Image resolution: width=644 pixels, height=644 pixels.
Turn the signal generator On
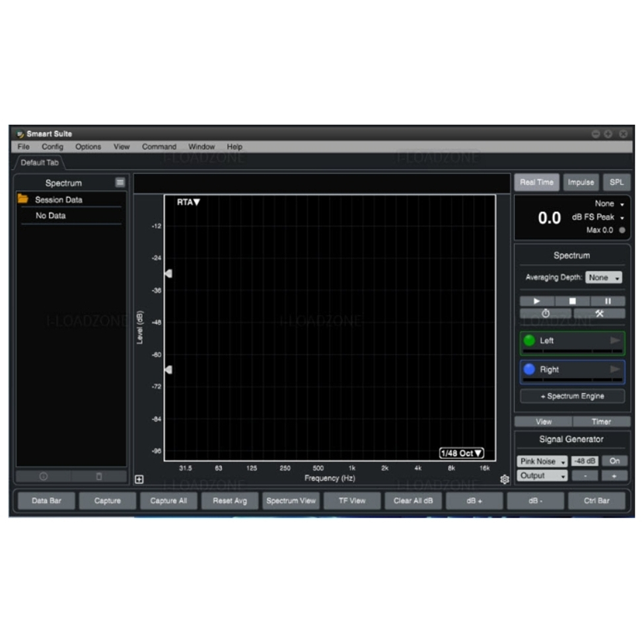click(614, 461)
